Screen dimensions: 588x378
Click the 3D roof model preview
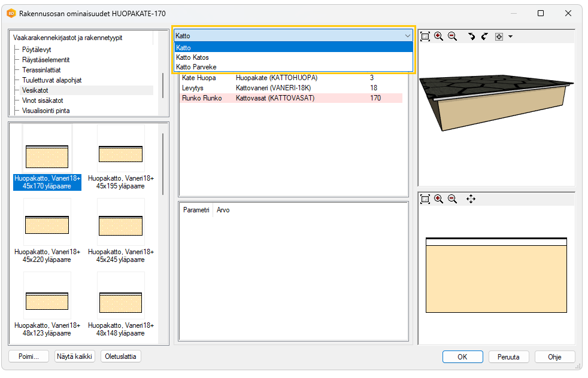click(x=496, y=103)
